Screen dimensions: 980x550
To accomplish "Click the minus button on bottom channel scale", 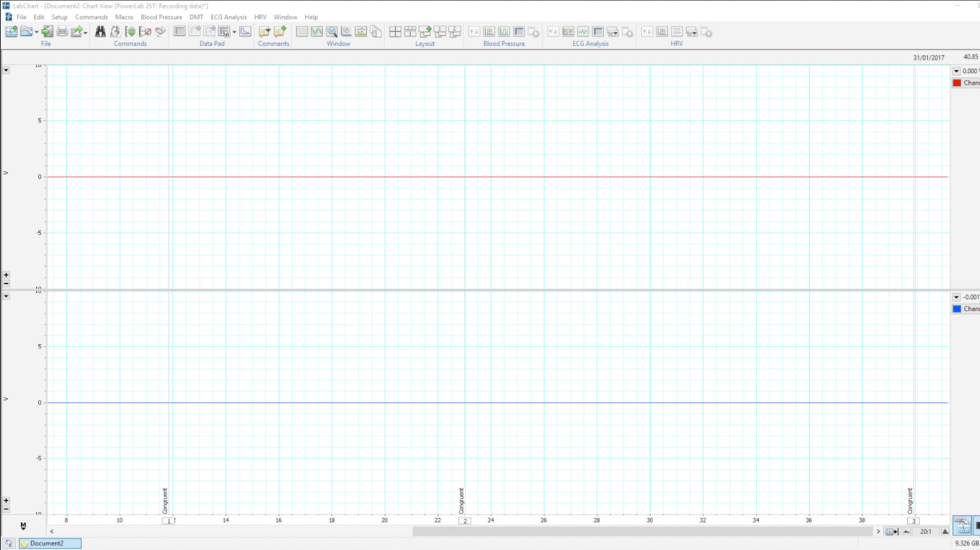I will [x=6, y=509].
